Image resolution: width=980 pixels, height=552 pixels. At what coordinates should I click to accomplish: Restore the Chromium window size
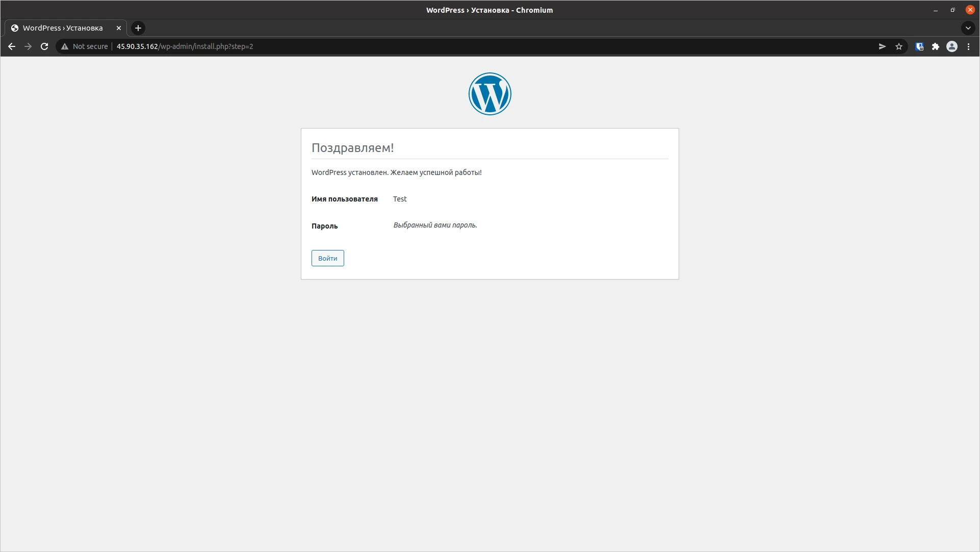coord(952,10)
